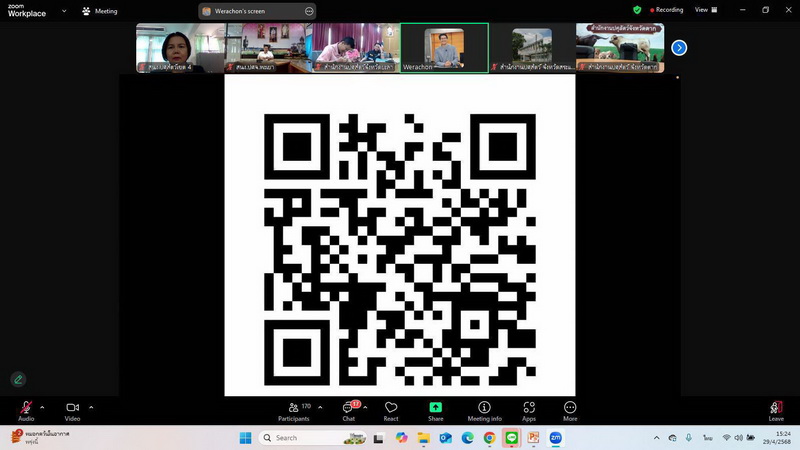The width and height of the screenshot is (800, 450).
Task: Switch input language in system tray
Action: pyautogui.click(x=708, y=438)
